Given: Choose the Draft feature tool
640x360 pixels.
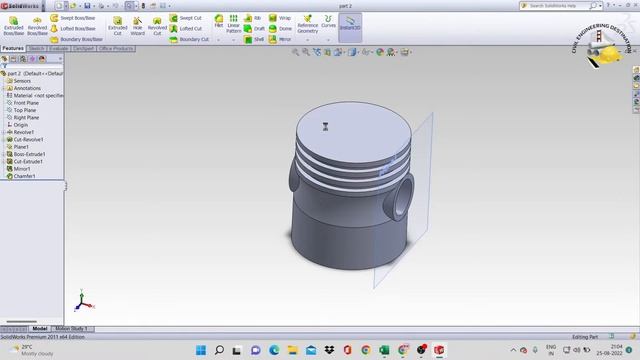Looking at the screenshot, I should [254, 29].
